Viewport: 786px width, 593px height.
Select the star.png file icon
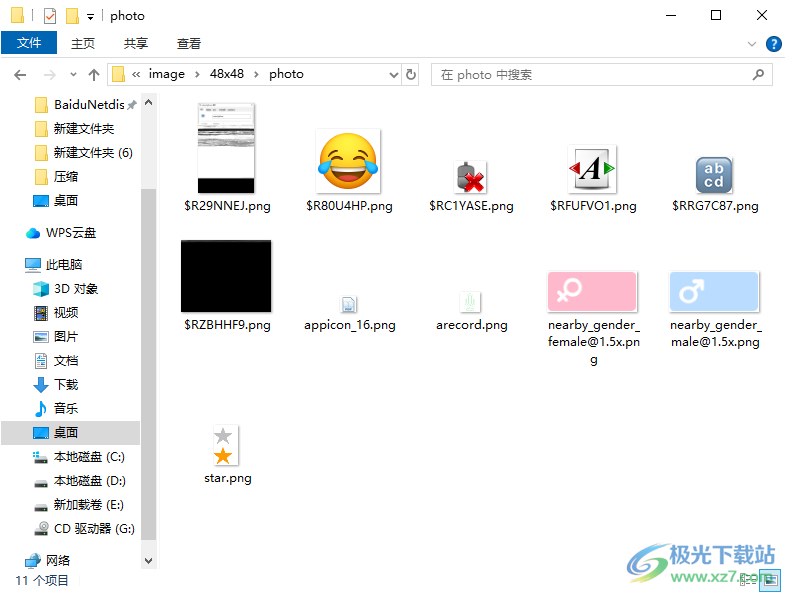coord(226,445)
